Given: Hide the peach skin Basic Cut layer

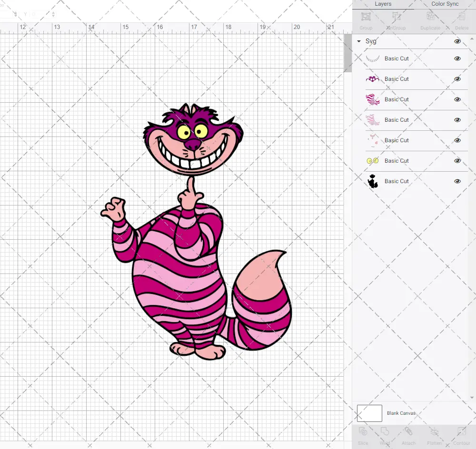Looking at the screenshot, I should point(457,140).
